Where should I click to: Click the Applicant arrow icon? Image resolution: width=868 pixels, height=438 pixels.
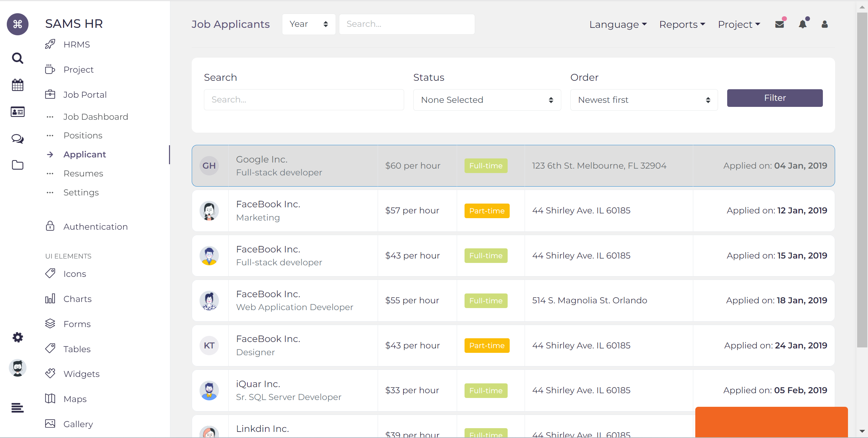point(50,154)
